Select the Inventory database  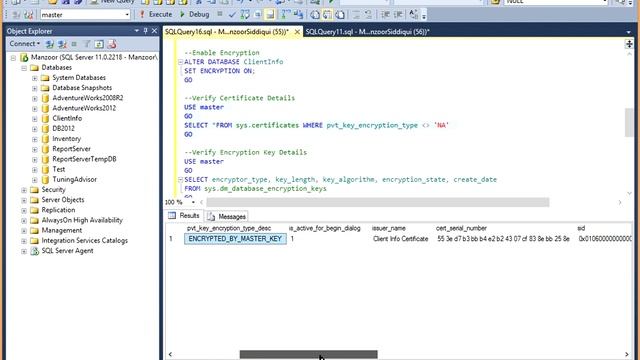[67, 139]
